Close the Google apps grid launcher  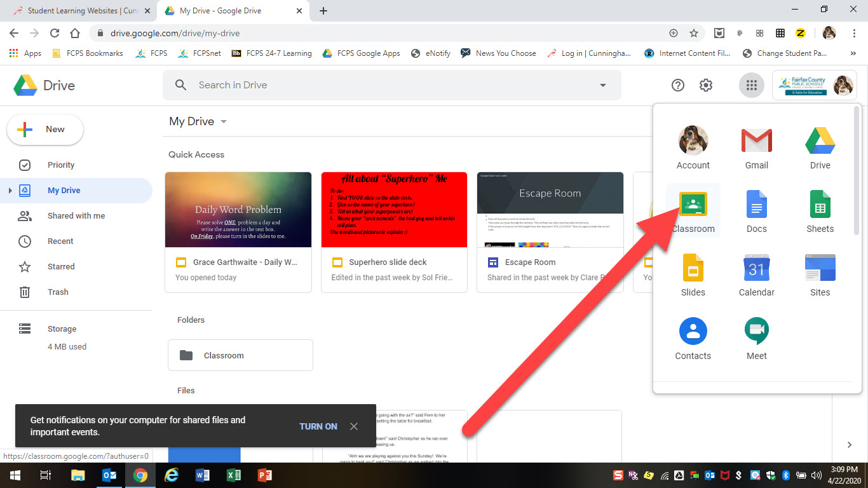point(751,85)
